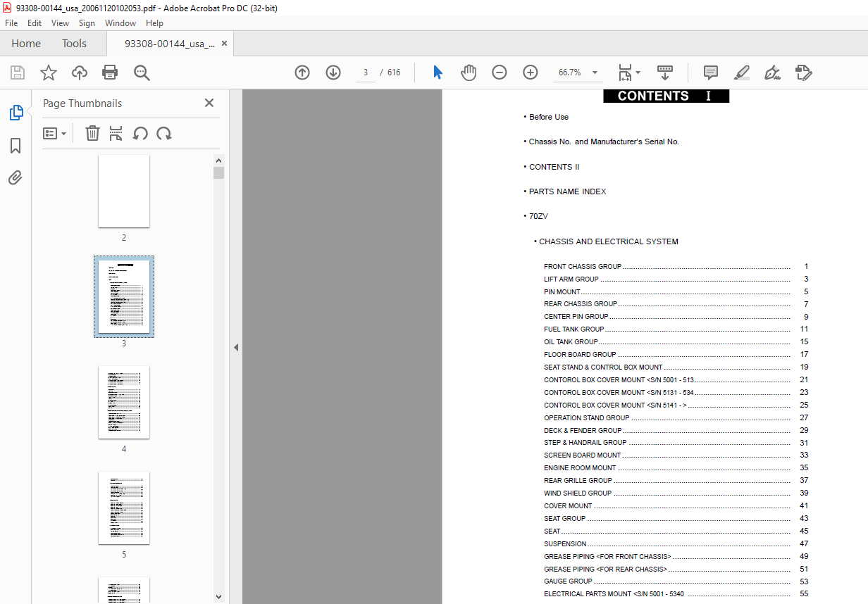Click the Save file icon
The width and height of the screenshot is (868, 604).
pyautogui.click(x=18, y=73)
